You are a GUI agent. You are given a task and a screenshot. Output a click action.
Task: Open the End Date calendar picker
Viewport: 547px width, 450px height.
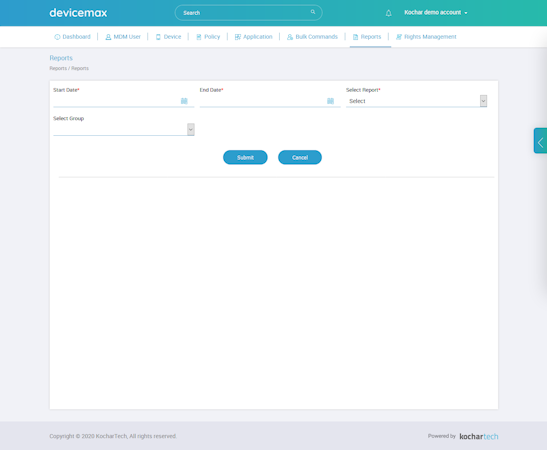click(x=330, y=101)
